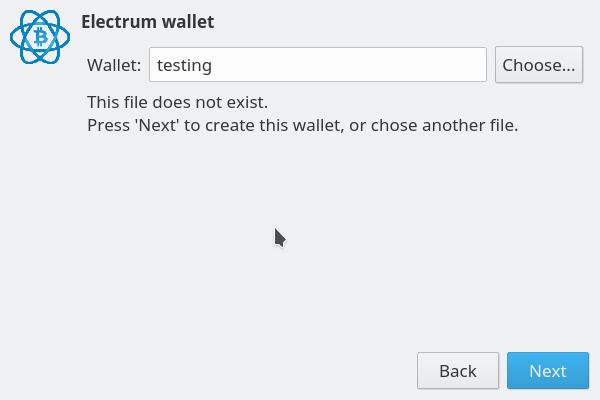Click the Next button to create wallet

548,371
